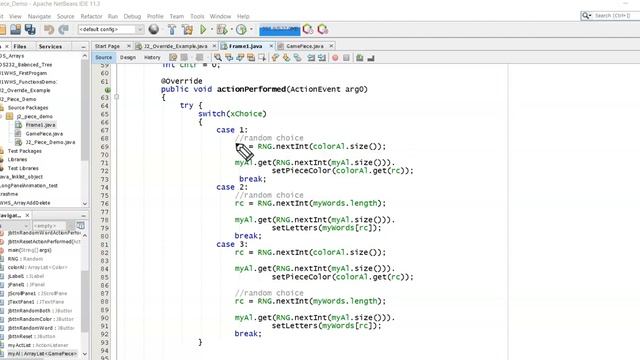Viewport: 640px width, 360px height.
Task: Click the Shift Line Right icon
Action: pyautogui.click(x=322, y=58)
